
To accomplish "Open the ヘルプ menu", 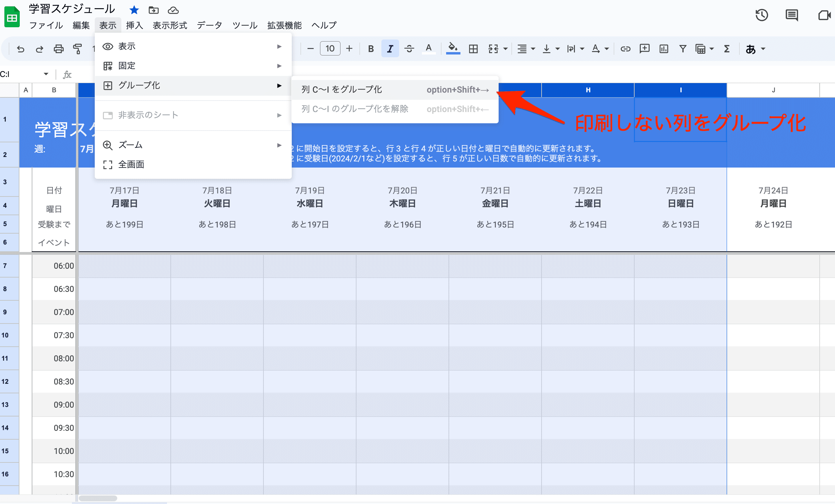I will [x=323, y=25].
